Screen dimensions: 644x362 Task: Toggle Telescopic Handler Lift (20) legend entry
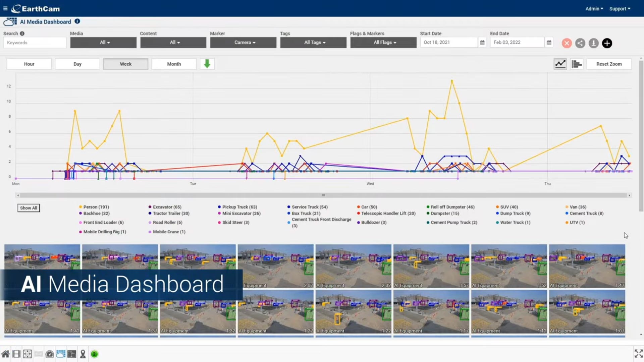pyautogui.click(x=386, y=214)
